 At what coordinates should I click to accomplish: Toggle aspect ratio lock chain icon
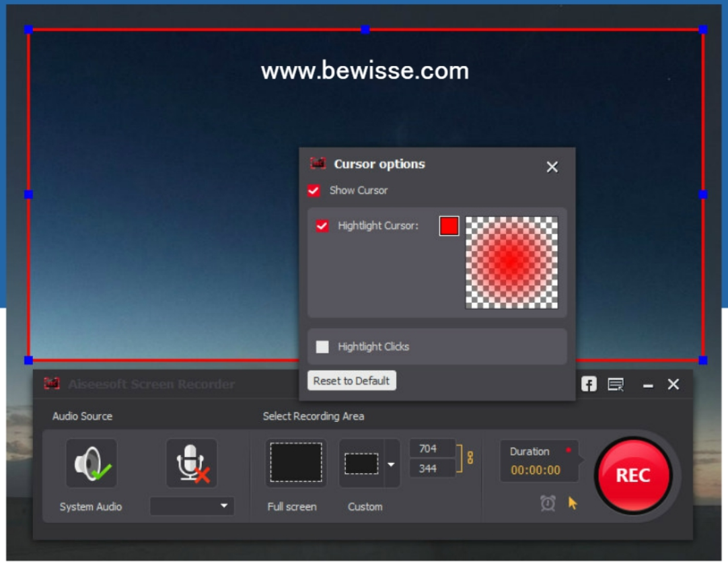pos(470,458)
